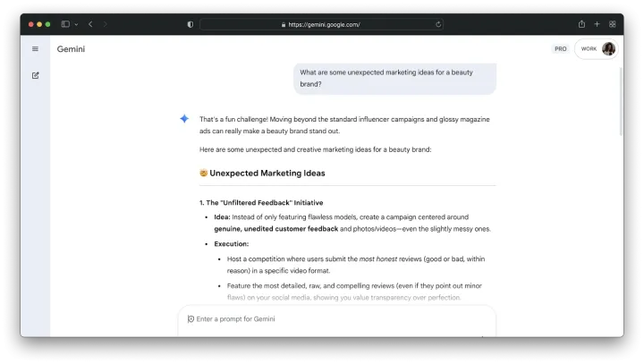Open the privacy shield report icon

tap(191, 25)
